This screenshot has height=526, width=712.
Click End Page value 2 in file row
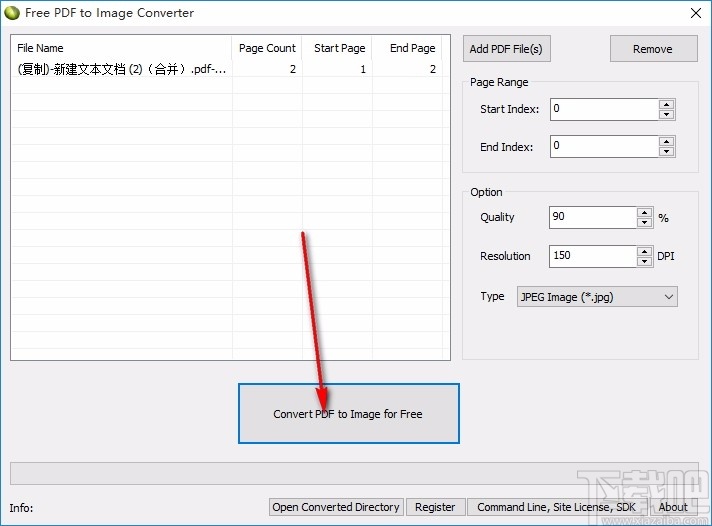coord(433,69)
